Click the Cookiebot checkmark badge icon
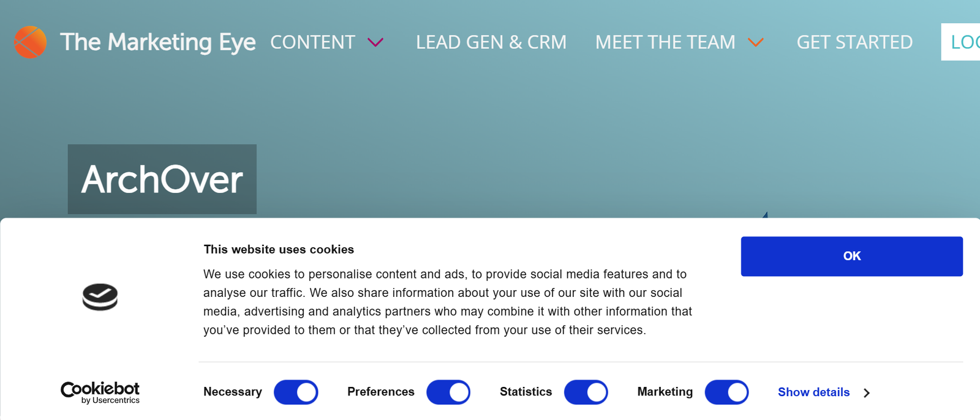The image size is (980, 420). pos(100,297)
